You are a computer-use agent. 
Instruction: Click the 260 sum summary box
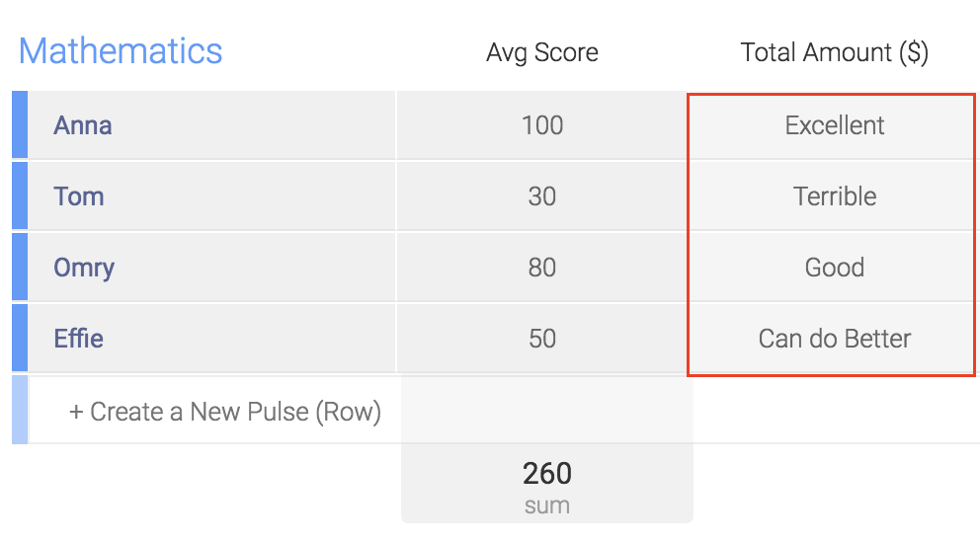point(547,485)
